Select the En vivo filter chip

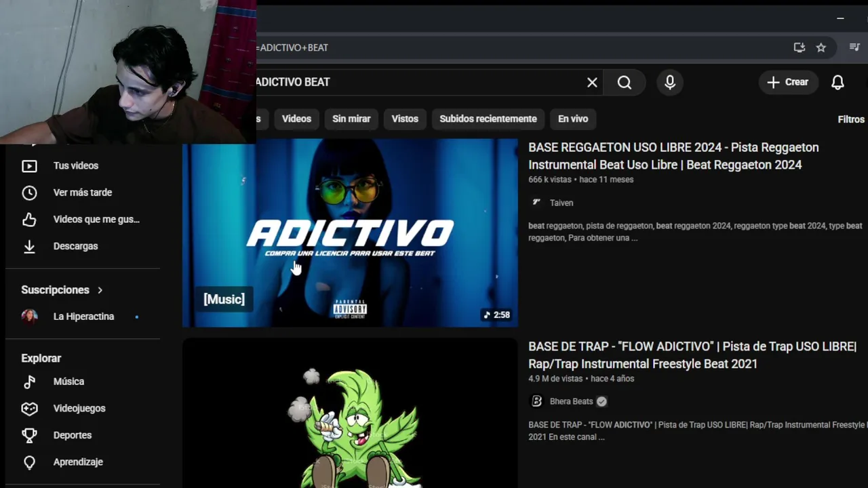(x=573, y=119)
